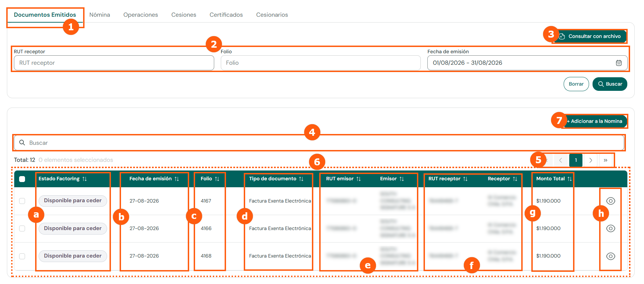
Task: Click the Total: 12 count text
Action: tap(24, 160)
